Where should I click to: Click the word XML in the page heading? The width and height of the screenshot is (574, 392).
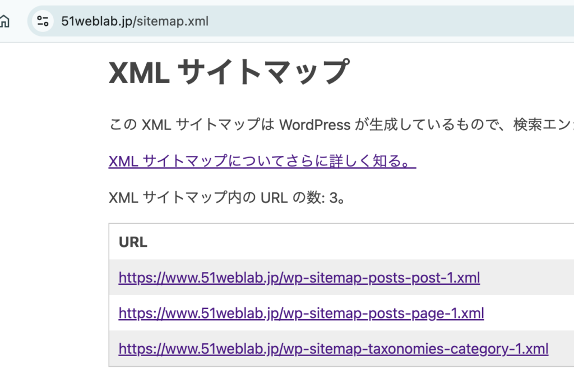pos(139,73)
